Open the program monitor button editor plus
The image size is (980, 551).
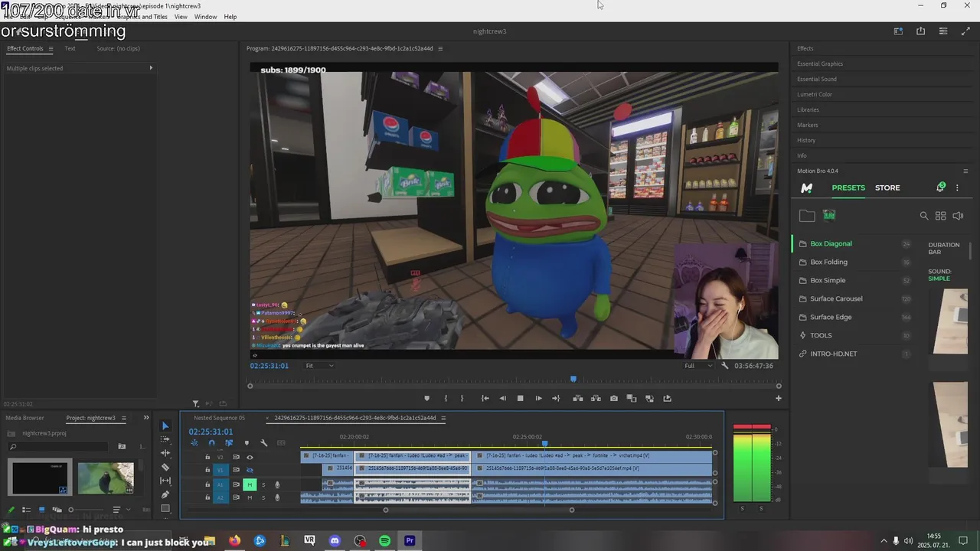click(779, 398)
